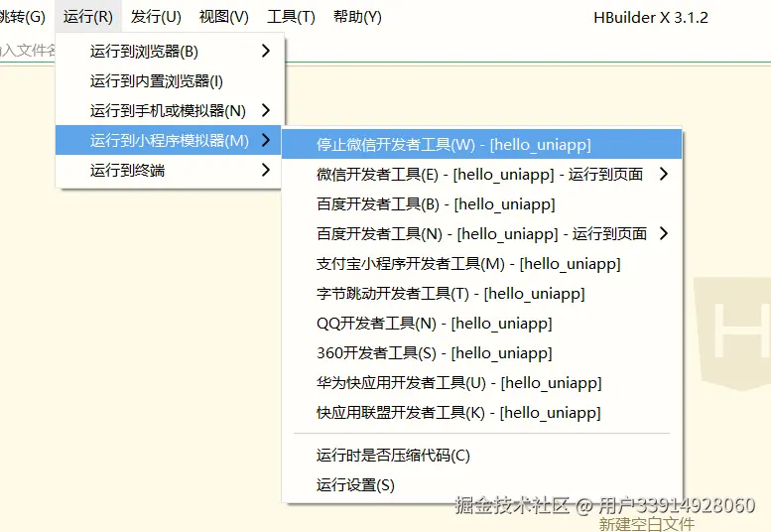The height and width of the screenshot is (532, 771).
Task: Toggle 运行时是否压缩代码(C) option
Action: click(482, 456)
